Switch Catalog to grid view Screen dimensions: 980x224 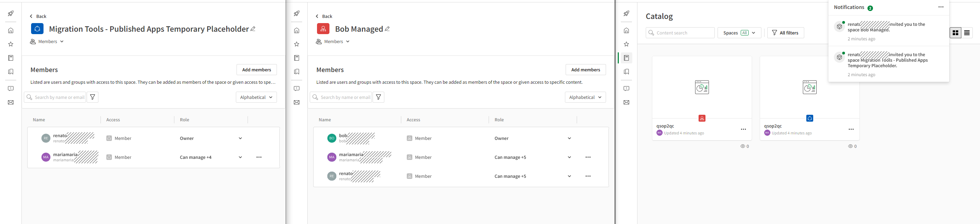click(x=955, y=33)
